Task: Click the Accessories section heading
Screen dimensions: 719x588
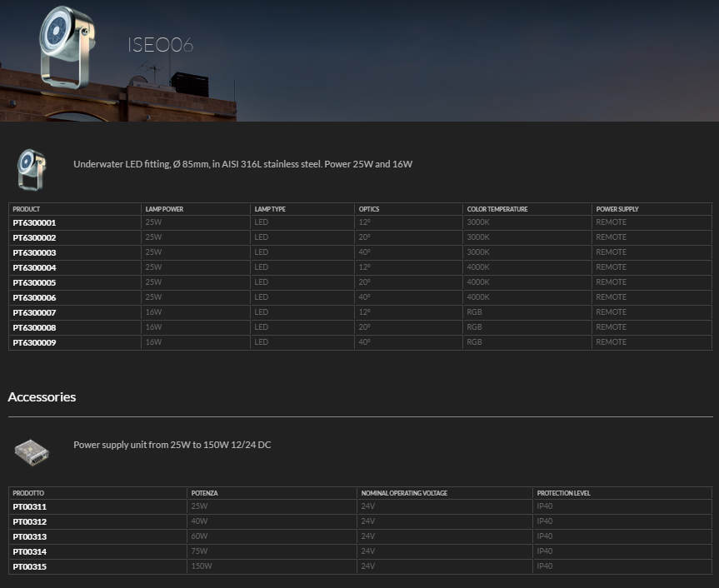Action: point(42,397)
